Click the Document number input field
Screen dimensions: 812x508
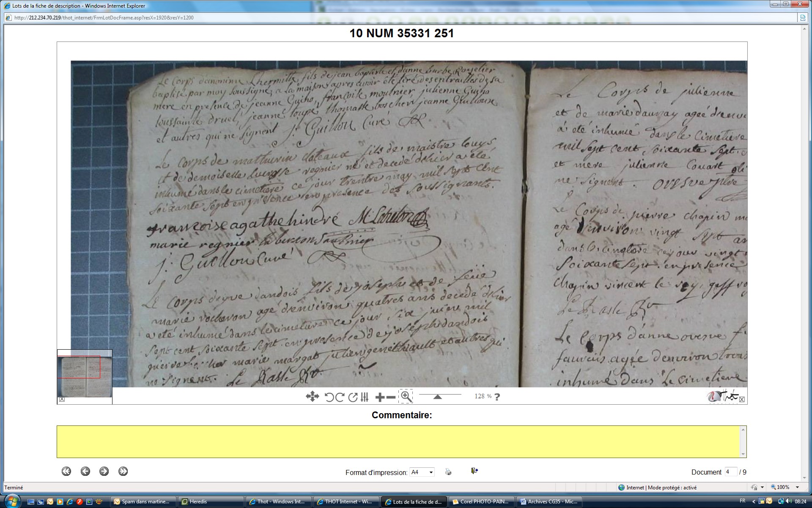point(730,472)
